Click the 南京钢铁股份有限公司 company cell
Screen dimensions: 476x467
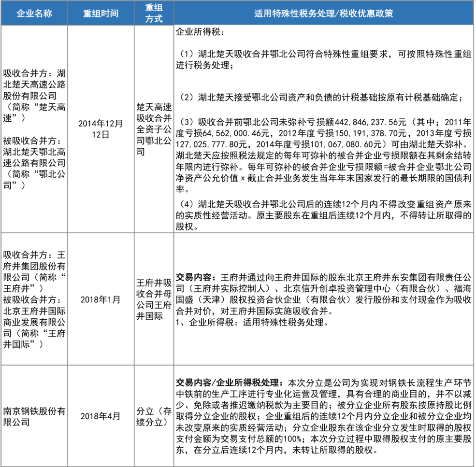(x=34, y=416)
